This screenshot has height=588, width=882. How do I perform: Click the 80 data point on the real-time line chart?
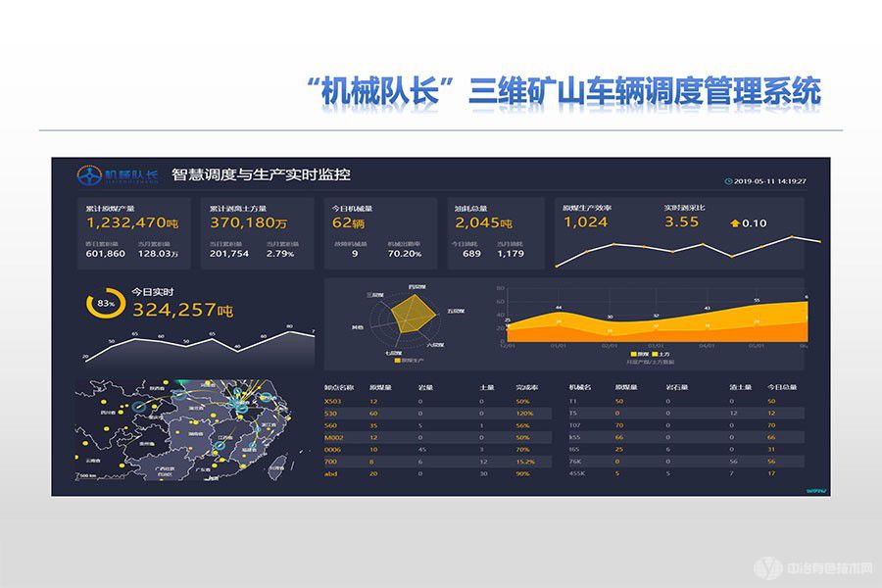click(x=289, y=330)
